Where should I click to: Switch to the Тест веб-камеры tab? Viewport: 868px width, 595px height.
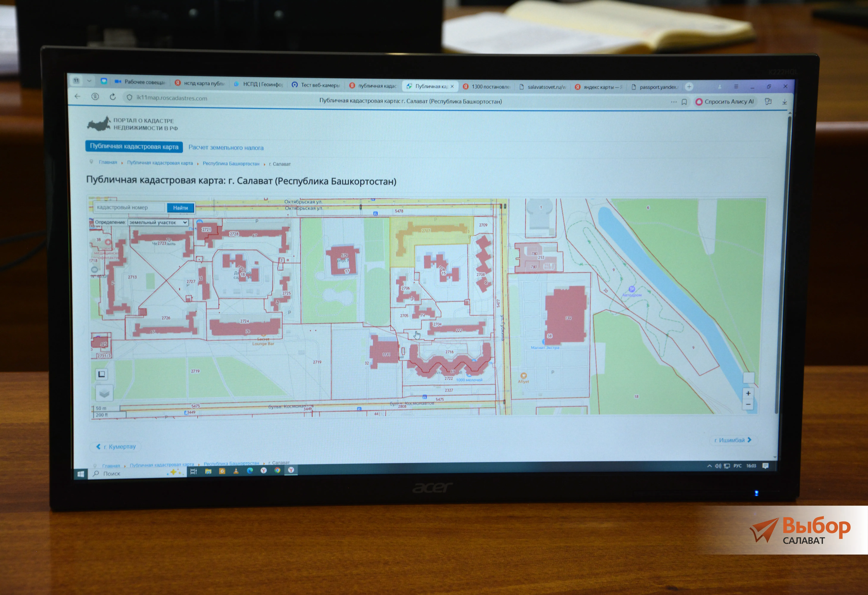316,85
